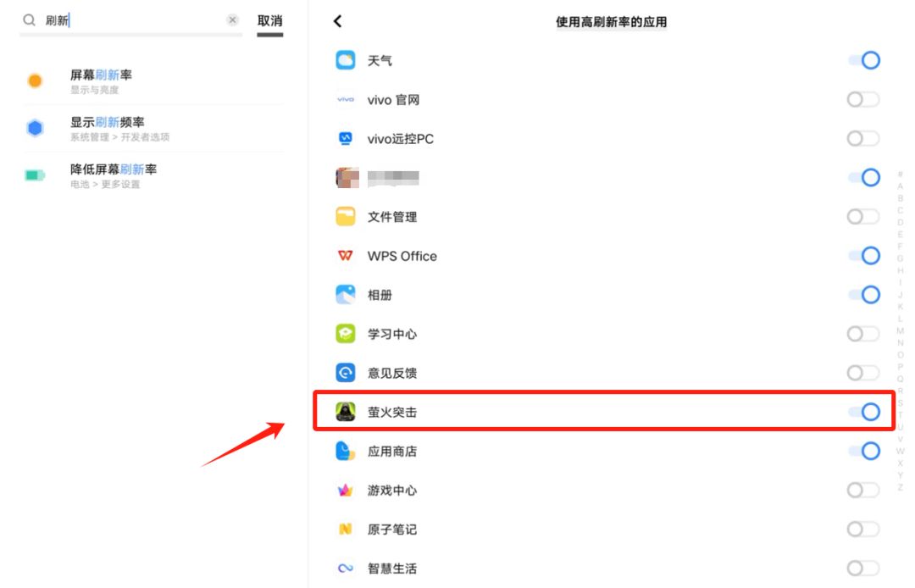This screenshot has height=588, width=915.
Task: Click the blurred app's pixelated icon
Action: [347, 177]
